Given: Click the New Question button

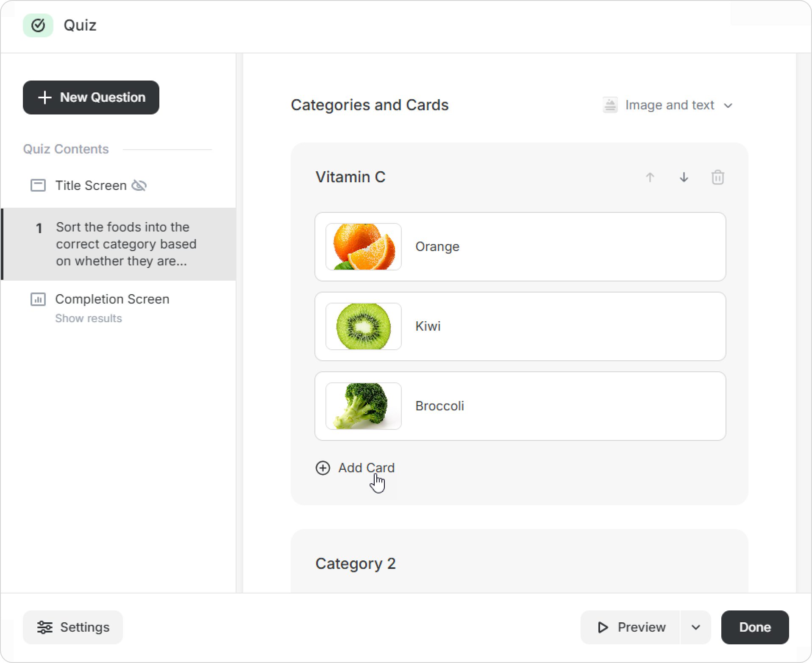Looking at the screenshot, I should (91, 97).
